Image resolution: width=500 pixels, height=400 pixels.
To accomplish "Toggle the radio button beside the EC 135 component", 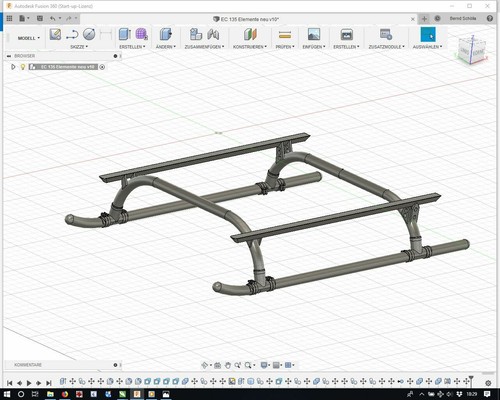I will pyautogui.click(x=102, y=67).
